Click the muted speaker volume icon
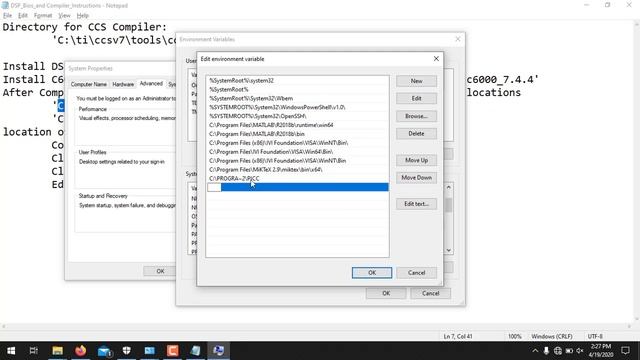 coord(580,351)
